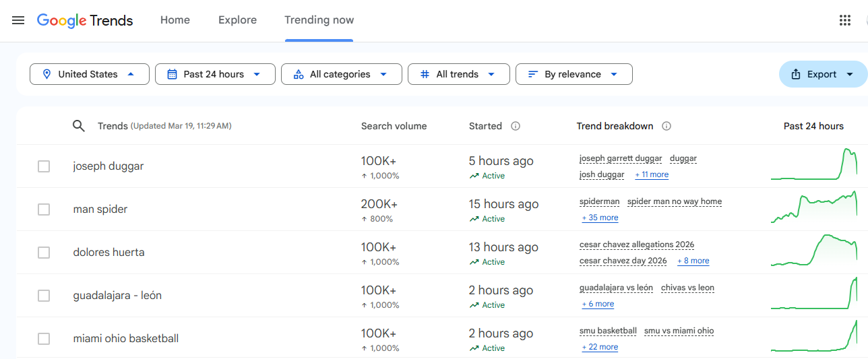
Task: Open the United States location dropdown
Action: pos(90,74)
